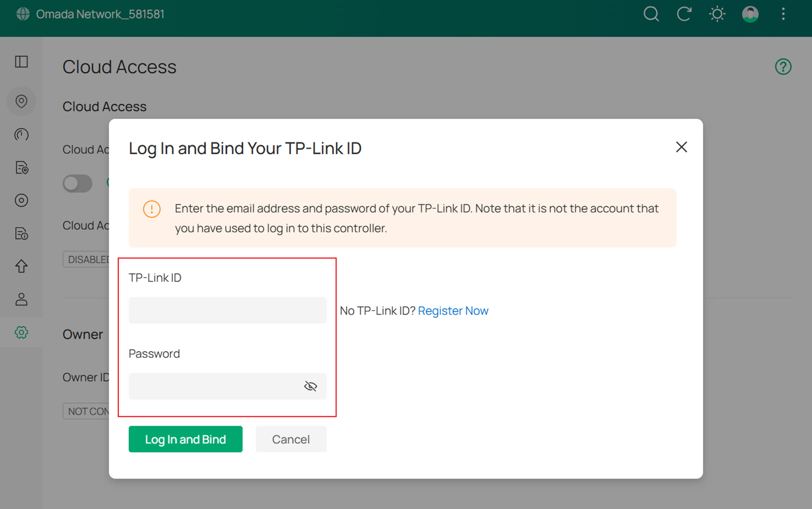Click the upgrade arrow icon in sidebar

tap(21, 266)
